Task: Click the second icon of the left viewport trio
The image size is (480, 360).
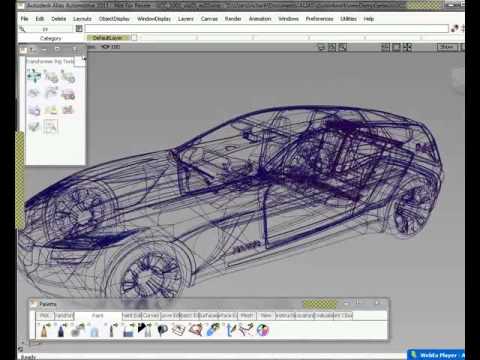Action: 332,47
